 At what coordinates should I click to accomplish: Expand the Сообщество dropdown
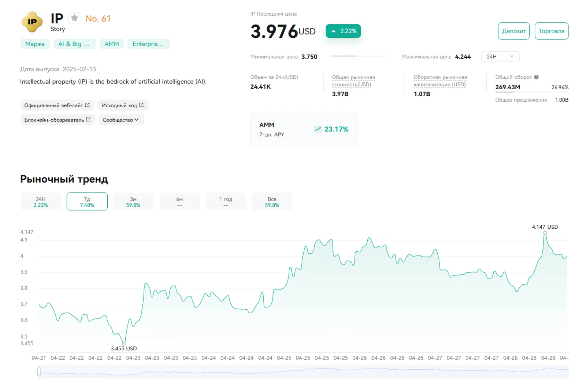(121, 120)
